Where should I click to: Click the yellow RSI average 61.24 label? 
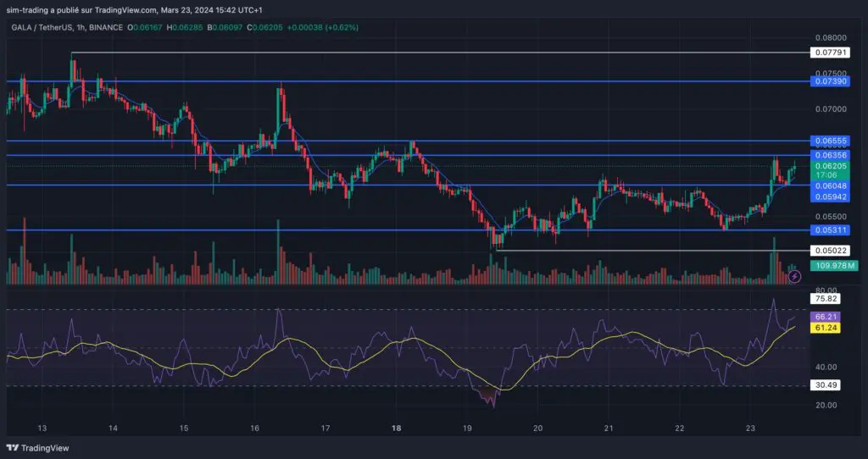point(826,328)
